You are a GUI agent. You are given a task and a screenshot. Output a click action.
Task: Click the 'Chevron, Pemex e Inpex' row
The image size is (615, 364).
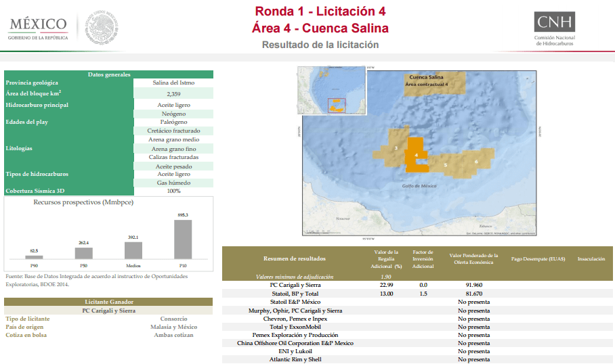(x=417, y=319)
